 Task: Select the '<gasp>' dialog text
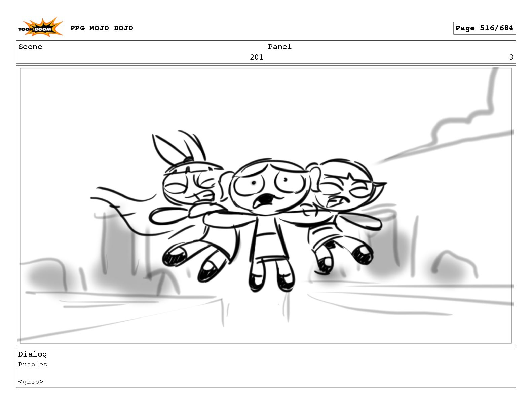click(31, 382)
